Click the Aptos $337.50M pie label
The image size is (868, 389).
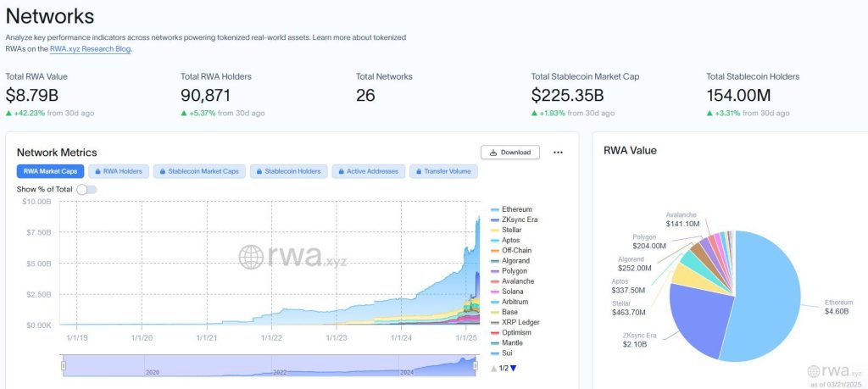[x=628, y=286]
